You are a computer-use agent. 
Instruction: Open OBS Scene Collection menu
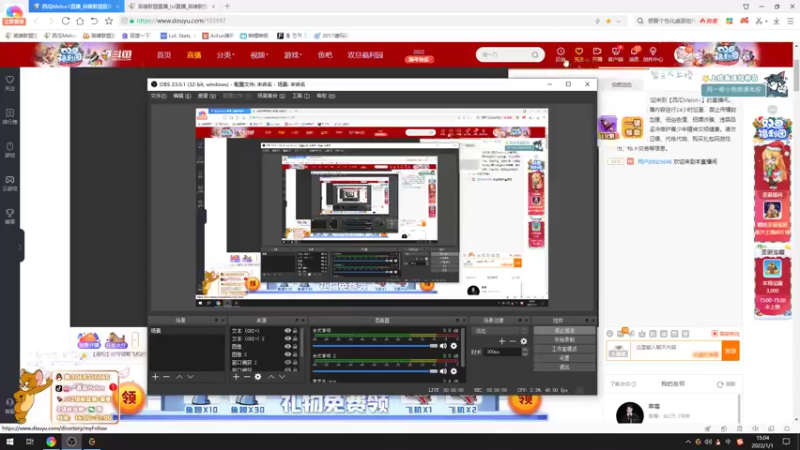point(270,96)
